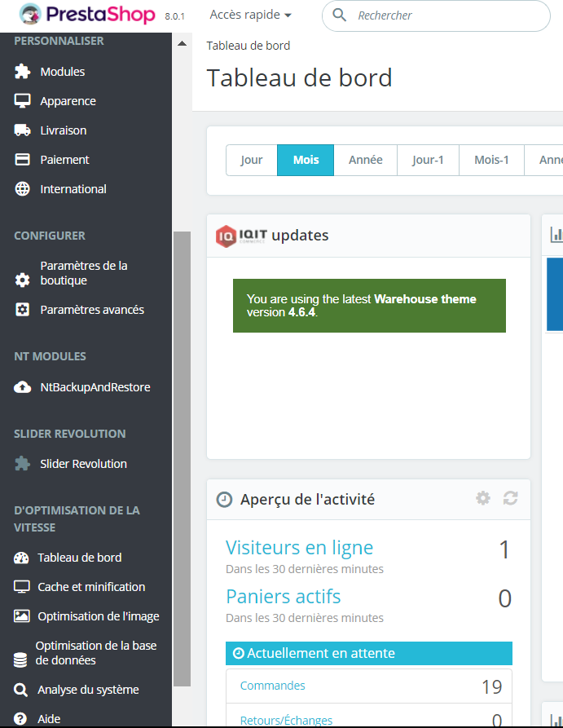Click the PrestaShop version 8.0.1 label
The height and width of the screenshot is (728, 563).
coord(174,16)
